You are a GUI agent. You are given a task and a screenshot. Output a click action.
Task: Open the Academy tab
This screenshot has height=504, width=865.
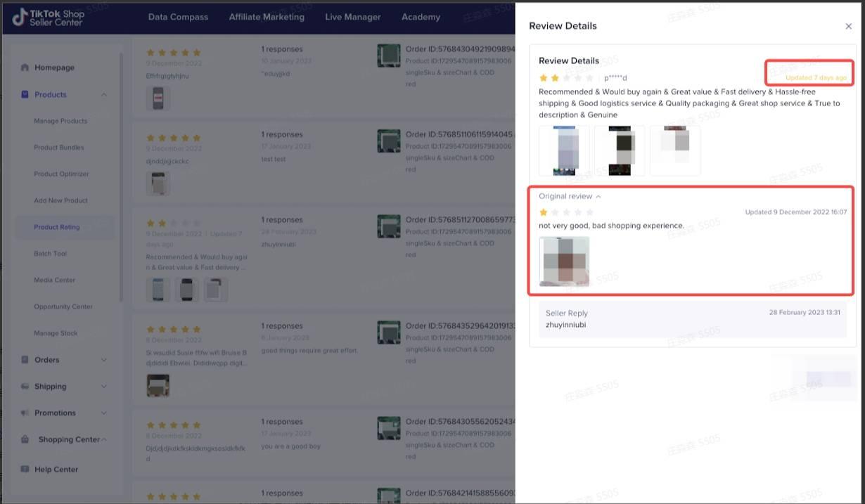pos(421,17)
